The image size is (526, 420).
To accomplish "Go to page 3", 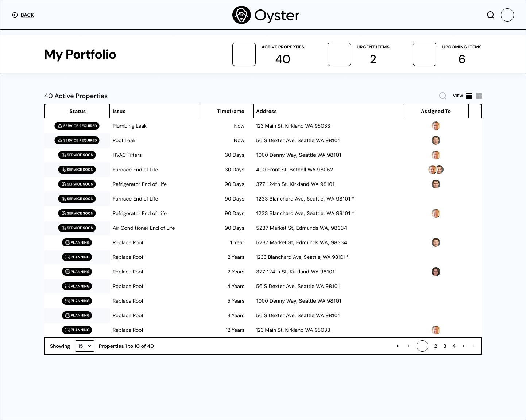I will click(445, 346).
